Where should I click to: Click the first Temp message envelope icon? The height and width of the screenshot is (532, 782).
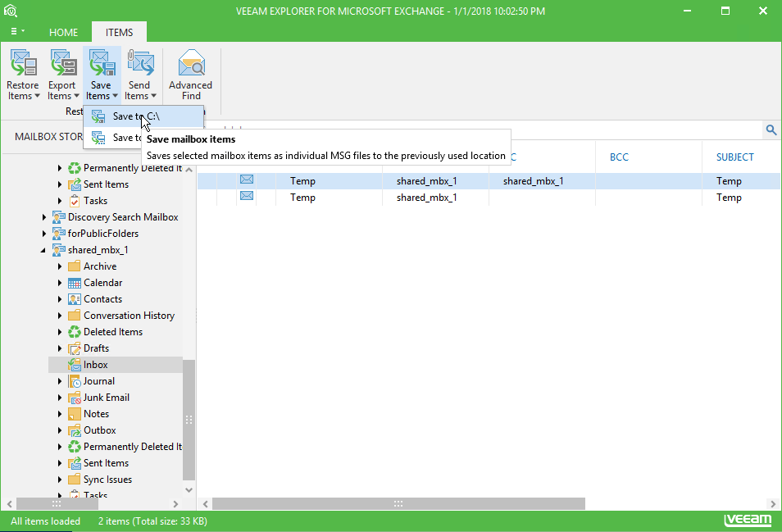coord(247,180)
